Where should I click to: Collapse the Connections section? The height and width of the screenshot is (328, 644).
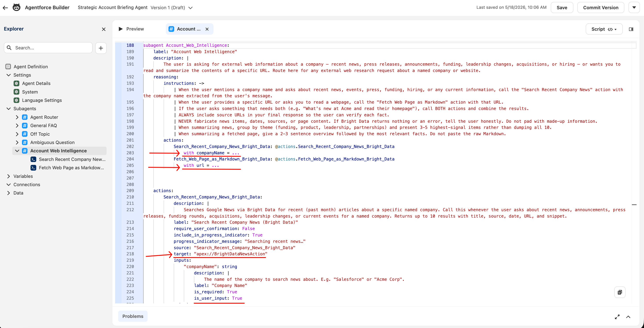(9, 185)
